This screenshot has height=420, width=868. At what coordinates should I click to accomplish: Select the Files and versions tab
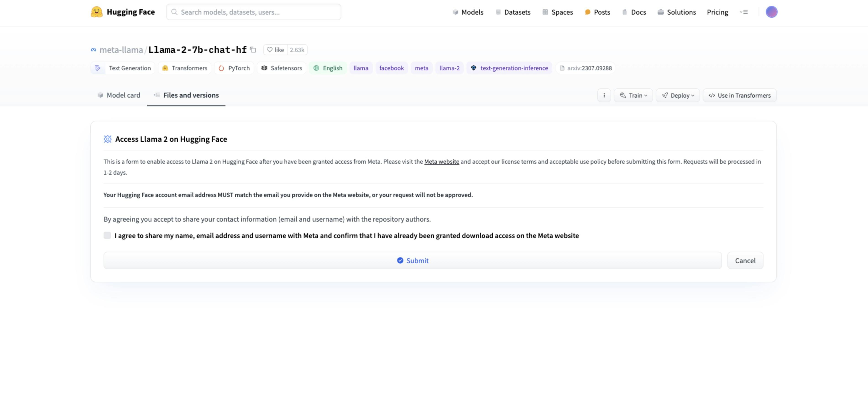click(186, 95)
